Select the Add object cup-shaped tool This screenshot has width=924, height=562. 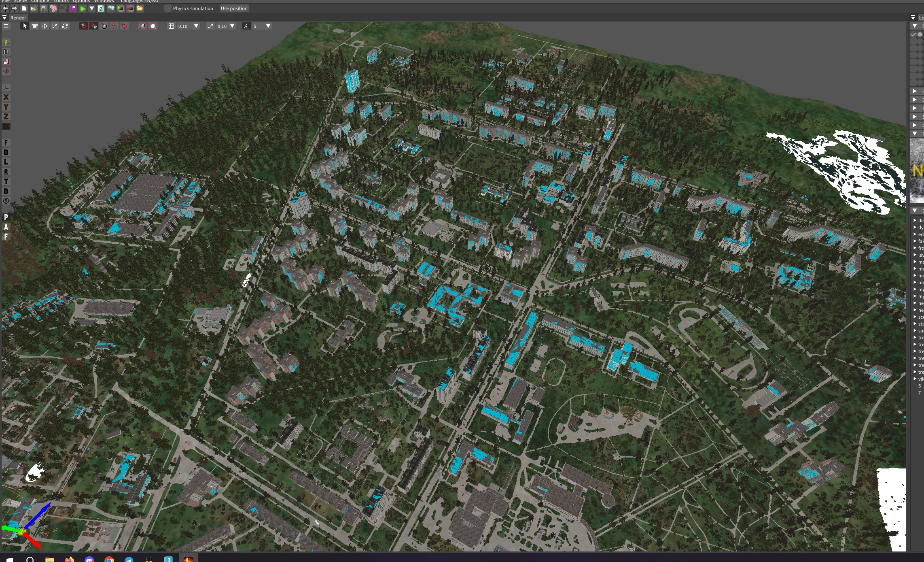(x=35, y=26)
